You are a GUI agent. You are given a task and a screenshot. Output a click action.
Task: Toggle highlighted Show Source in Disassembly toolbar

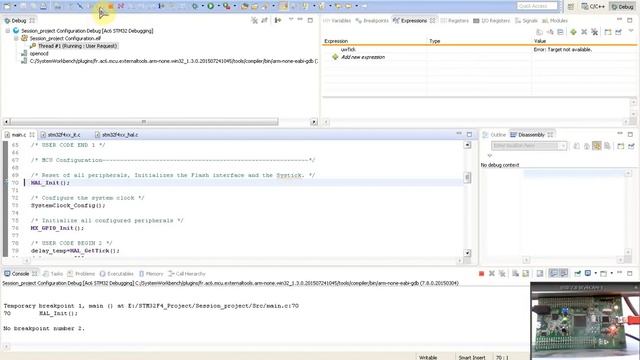[x=597, y=146]
